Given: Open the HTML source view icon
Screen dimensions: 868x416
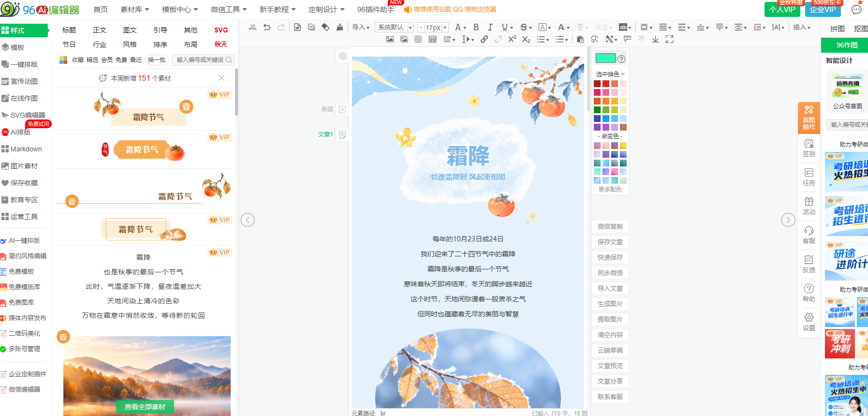Looking at the screenshot, I should pos(252,28).
